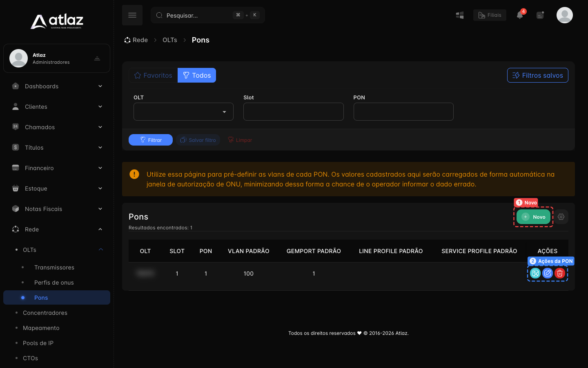Focus the Pesquisar search field
Viewport: 588px width, 368px height.
208,15
